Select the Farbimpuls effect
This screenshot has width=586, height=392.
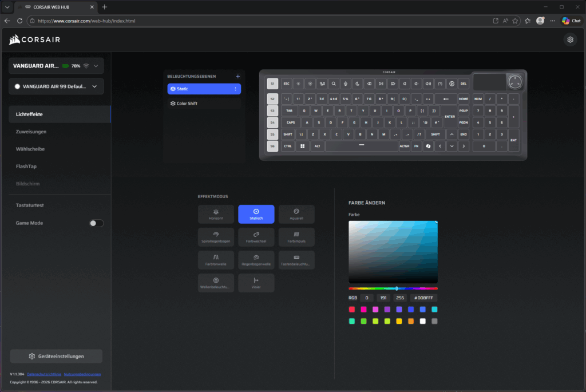296,237
